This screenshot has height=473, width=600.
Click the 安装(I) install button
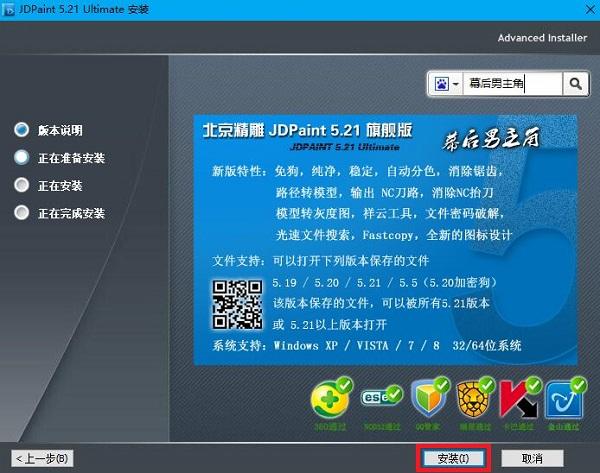pos(453,458)
